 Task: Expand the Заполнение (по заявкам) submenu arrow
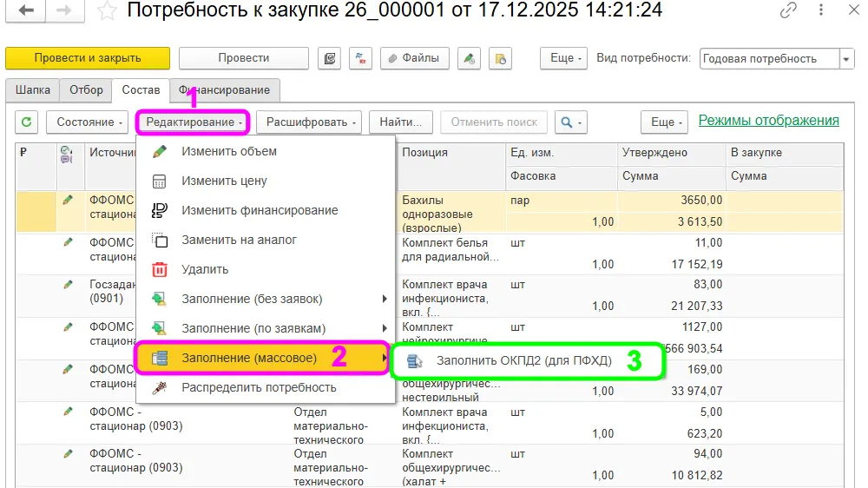pos(385,328)
